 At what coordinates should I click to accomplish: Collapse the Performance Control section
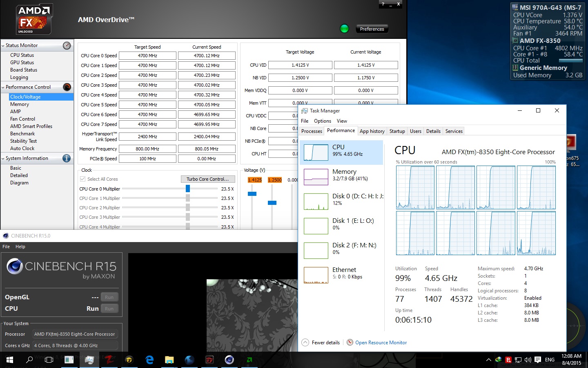coord(4,87)
